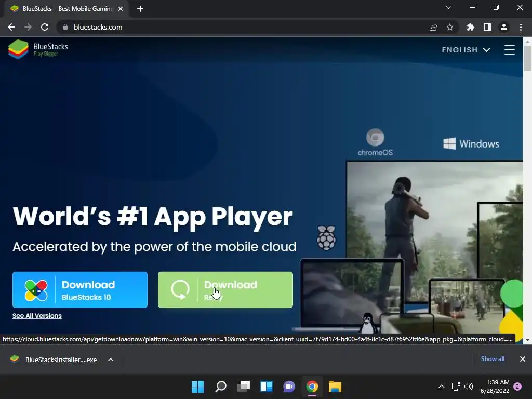
Task: Open a new tab with plus button
Action: (x=140, y=9)
